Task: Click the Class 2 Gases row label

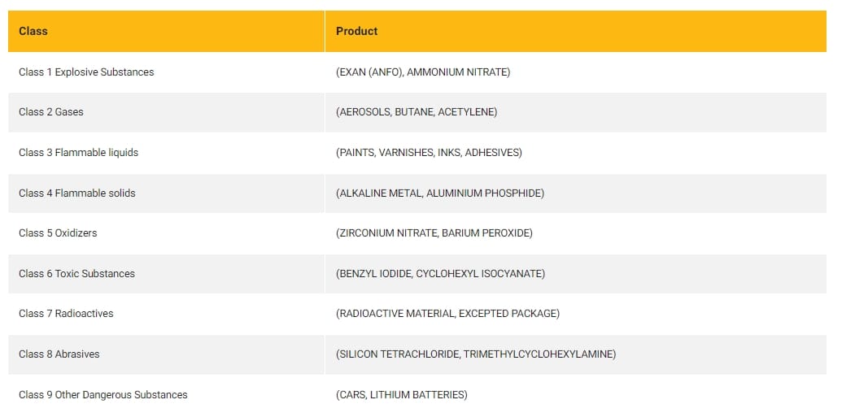Action: pyautogui.click(x=51, y=111)
